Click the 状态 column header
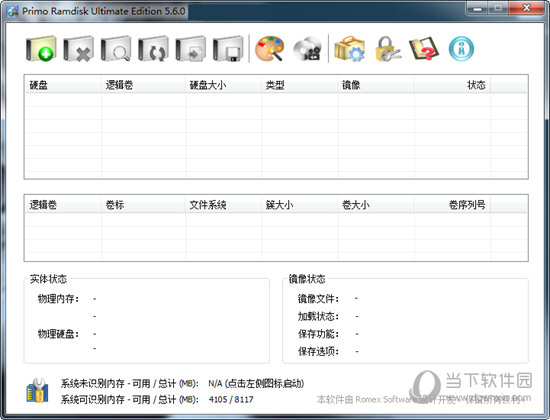 [x=452, y=85]
